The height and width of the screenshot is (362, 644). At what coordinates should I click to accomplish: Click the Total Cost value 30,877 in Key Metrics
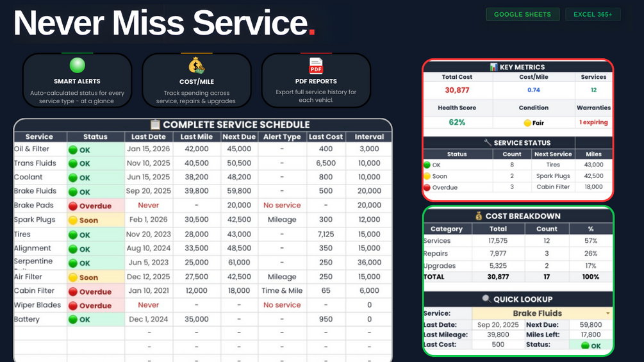pyautogui.click(x=457, y=90)
